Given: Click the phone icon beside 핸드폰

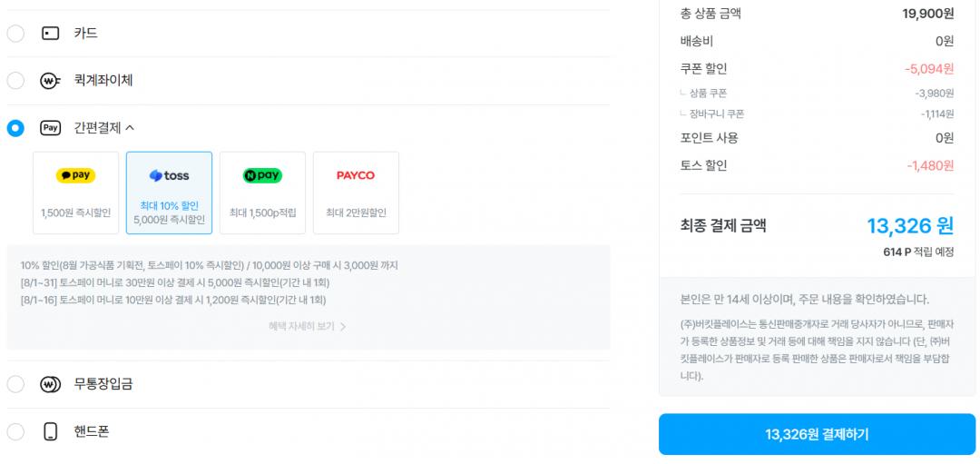Looking at the screenshot, I should pyautogui.click(x=51, y=431).
